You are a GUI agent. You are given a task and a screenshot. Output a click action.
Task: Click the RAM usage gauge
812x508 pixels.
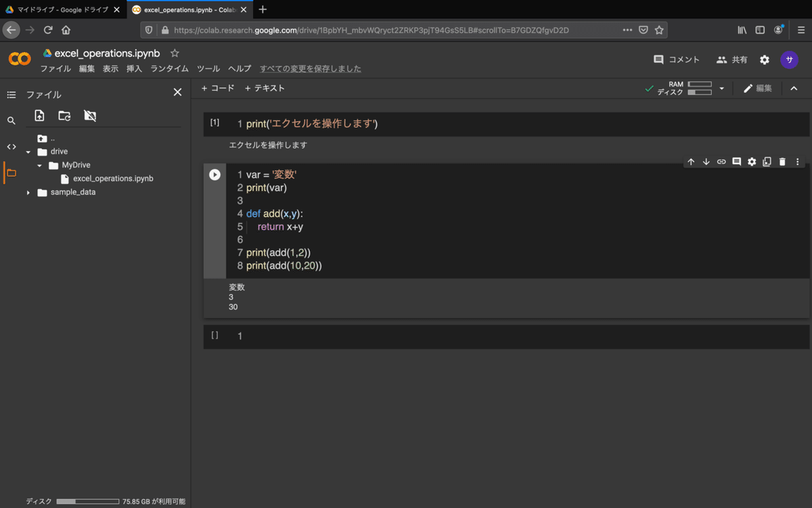(700, 84)
